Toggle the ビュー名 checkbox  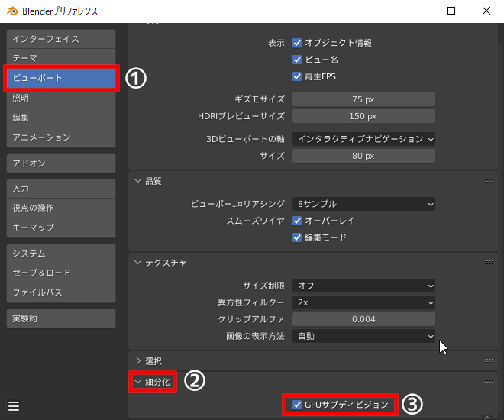(x=297, y=60)
